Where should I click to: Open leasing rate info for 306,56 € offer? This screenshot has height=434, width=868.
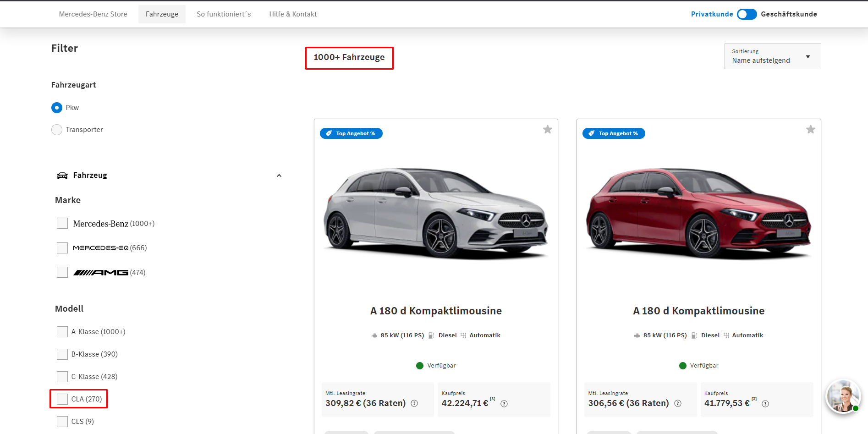[x=678, y=403]
